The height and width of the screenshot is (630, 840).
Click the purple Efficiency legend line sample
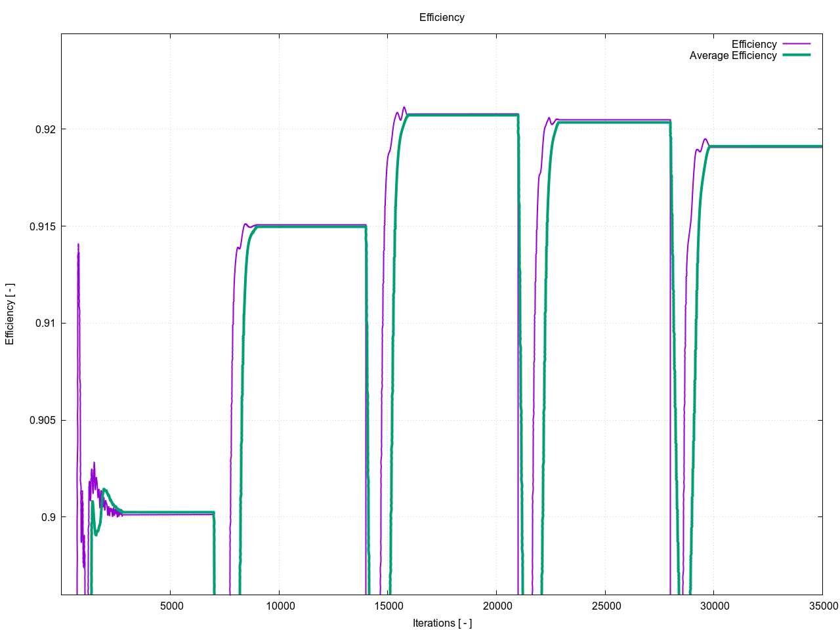(797, 45)
